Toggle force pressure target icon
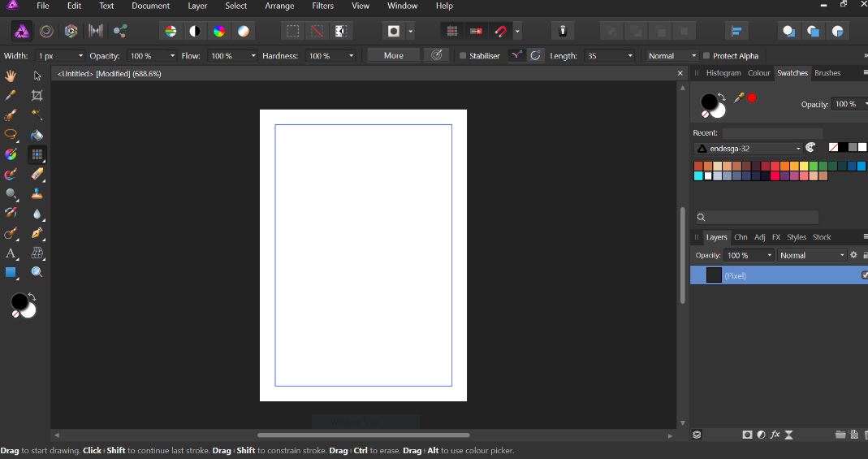This screenshot has width=868, height=459. click(x=437, y=55)
